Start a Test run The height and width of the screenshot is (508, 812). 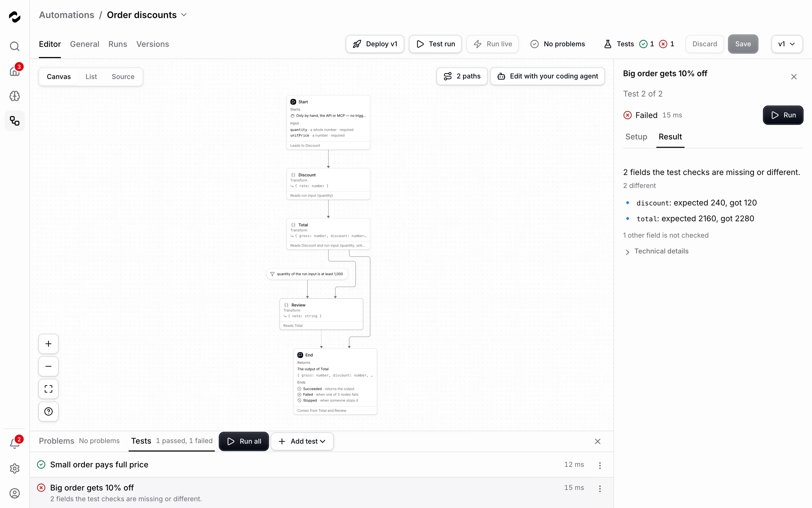435,44
